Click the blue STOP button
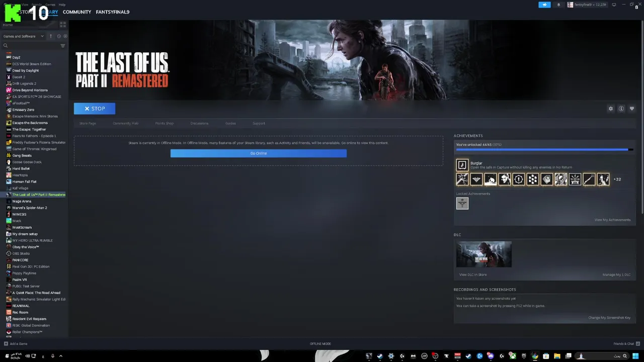This screenshot has height=362, width=644. click(x=95, y=109)
